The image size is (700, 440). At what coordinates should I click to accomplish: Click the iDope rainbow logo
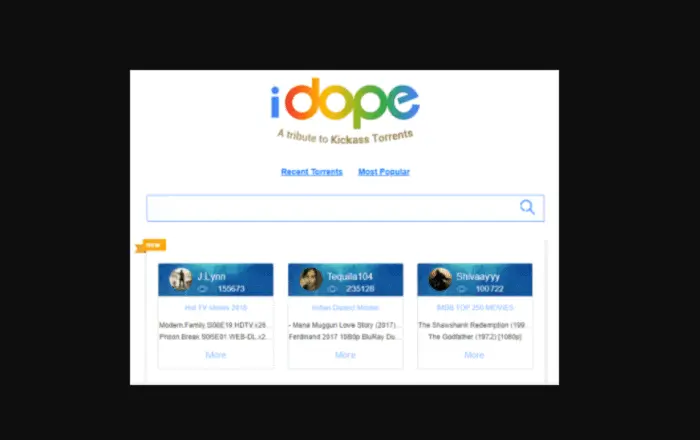pyautogui.click(x=345, y=103)
